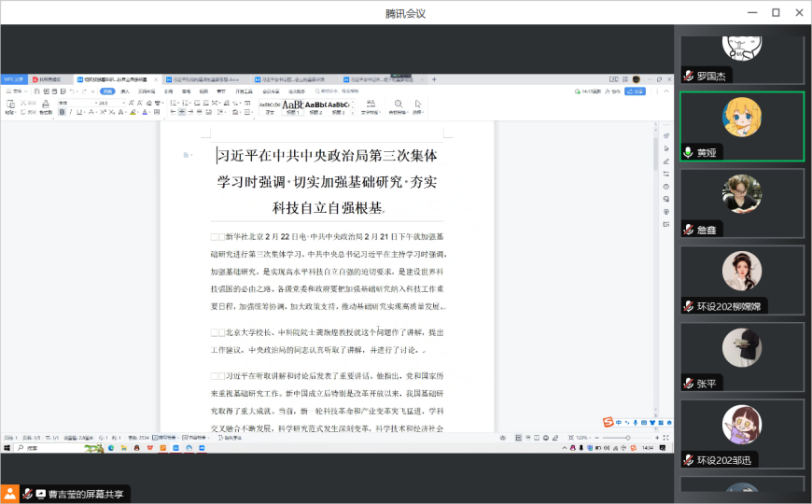
Task: Click the 查找替换 magnifier icon
Action: click(399, 104)
